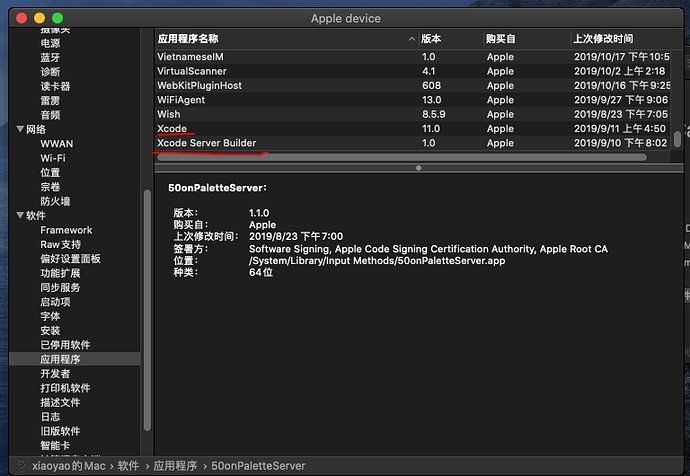Select 同步服务 in the sidebar
Viewport: 690px width, 476px height.
[x=60, y=287]
